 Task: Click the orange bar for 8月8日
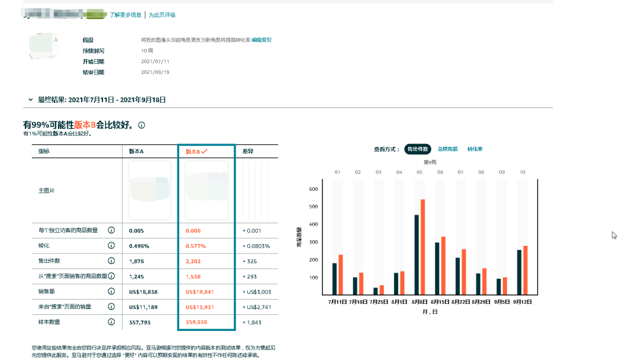(x=422, y=247)
